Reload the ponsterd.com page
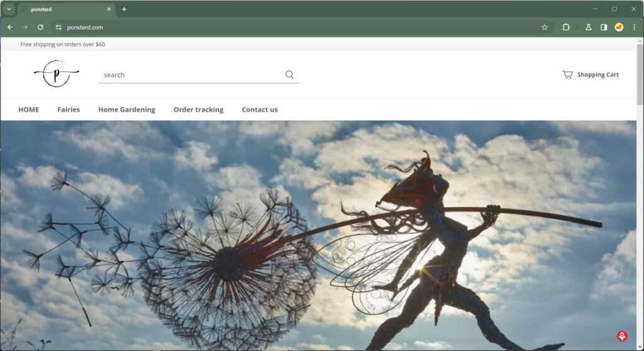Screen dimensions: 644x351 [40, 27]
